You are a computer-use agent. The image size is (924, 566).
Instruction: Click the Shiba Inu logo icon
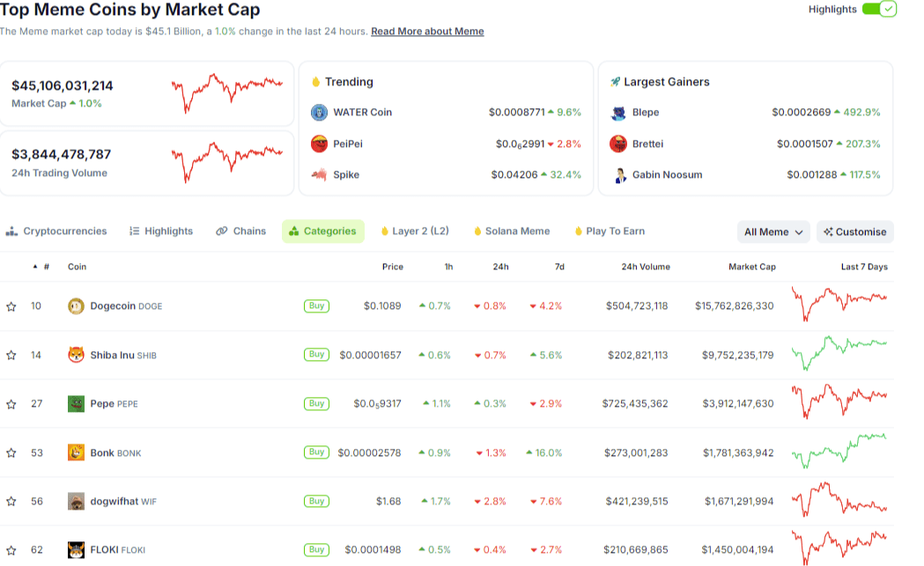pyautogui.click(x=76, y=355)
